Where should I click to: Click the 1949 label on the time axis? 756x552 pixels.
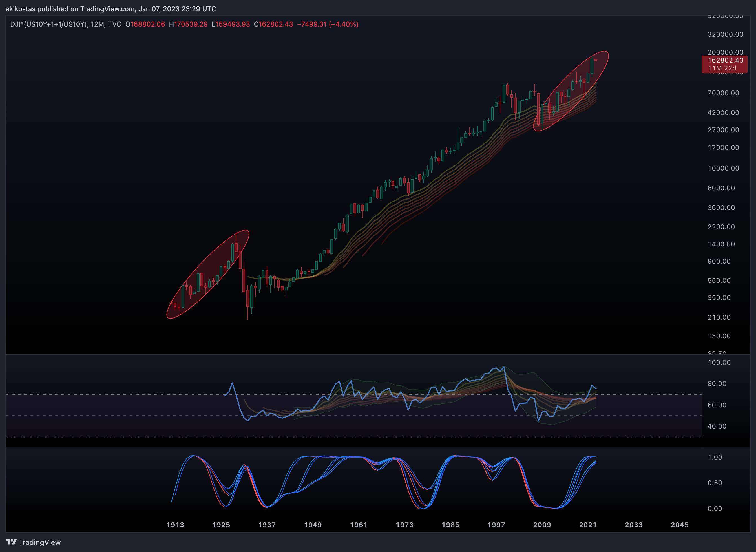coord(313,525)
